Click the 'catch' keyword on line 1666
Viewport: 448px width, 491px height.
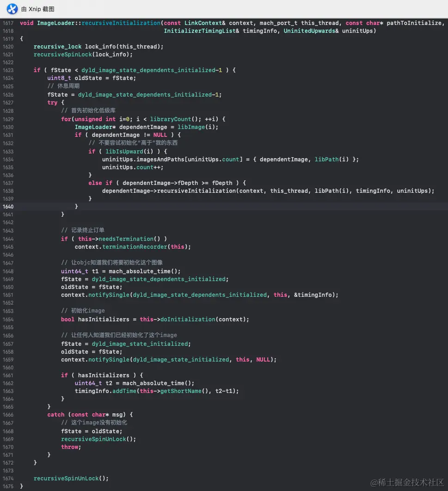tap(56, 415)
